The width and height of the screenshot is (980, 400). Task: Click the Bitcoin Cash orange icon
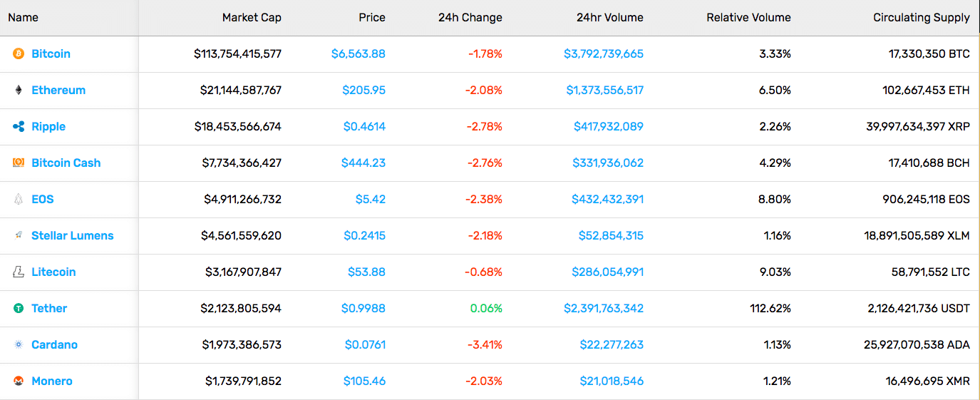[19, 163]
